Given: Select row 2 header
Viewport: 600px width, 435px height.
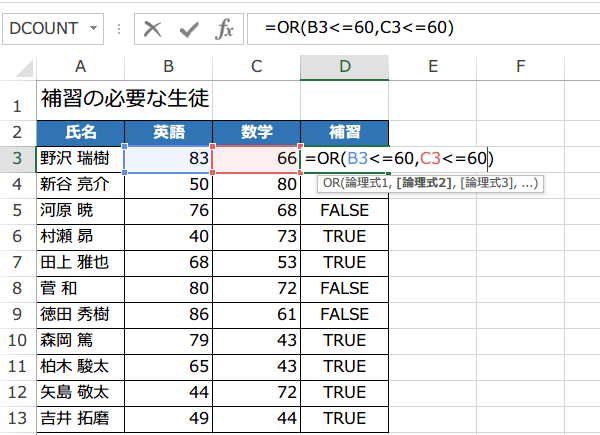Looking at the screenshot, I should click(x=18, y=132).
